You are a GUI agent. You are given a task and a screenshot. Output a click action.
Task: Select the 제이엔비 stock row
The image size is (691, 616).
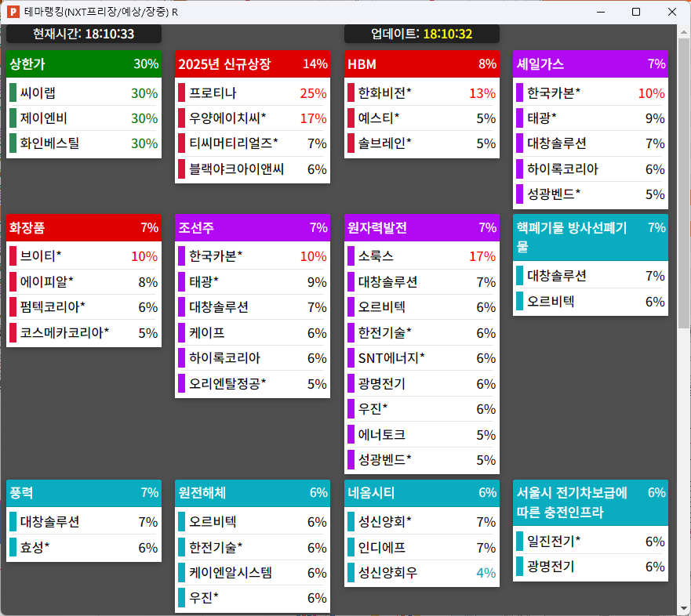click(x=84, y=118)
